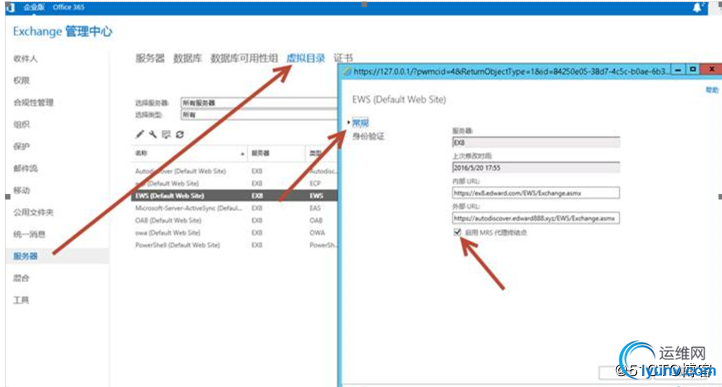Select 身份验证 in the EWS dialog
The width and height of the screenshot is (722, 387).
coord(368,136)
